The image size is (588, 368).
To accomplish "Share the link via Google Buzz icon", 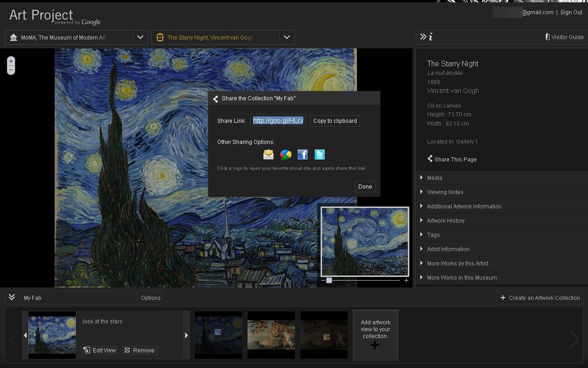I will pos(285,155).
